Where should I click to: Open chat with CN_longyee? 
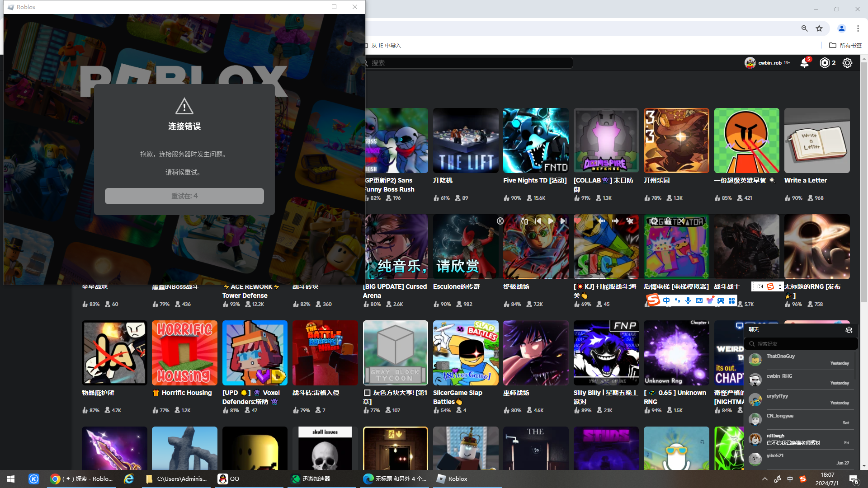(x=801, y=419)
